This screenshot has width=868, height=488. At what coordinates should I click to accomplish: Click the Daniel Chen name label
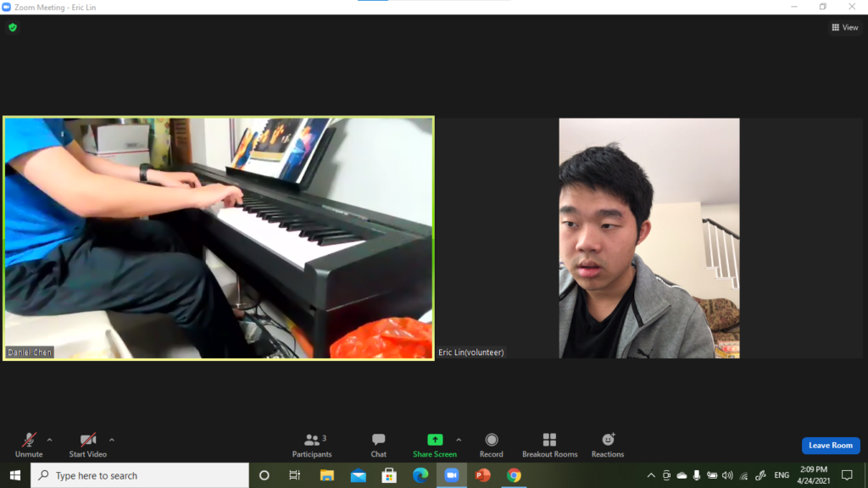point(30,352)
